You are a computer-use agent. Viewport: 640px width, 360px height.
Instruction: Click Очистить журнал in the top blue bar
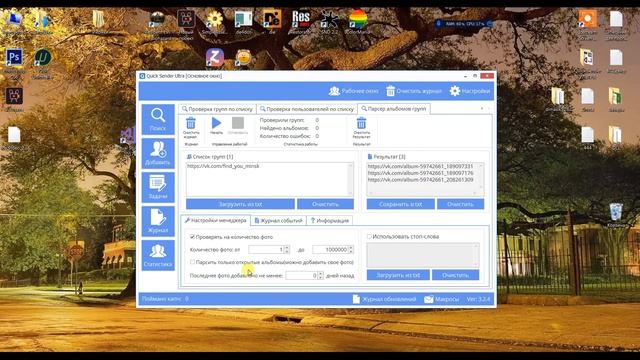point(414,91)
